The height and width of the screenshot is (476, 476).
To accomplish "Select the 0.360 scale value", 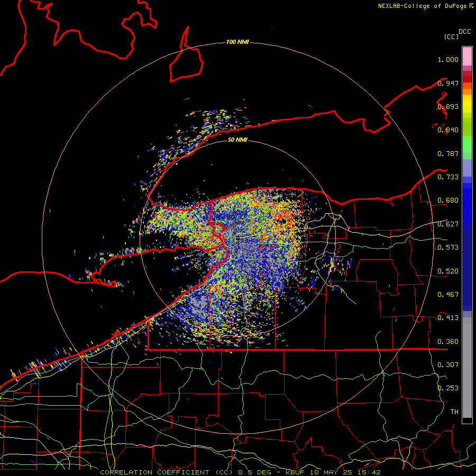I will tap(448, 342).
